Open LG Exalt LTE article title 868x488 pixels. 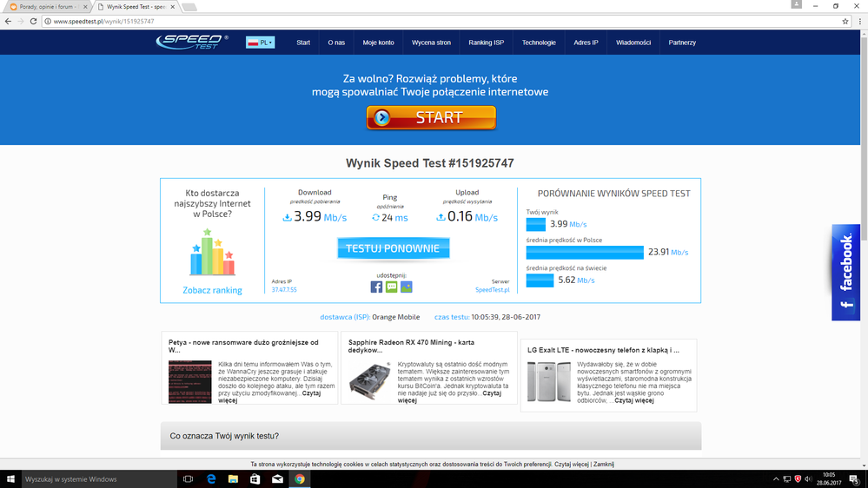pos(603,350)
